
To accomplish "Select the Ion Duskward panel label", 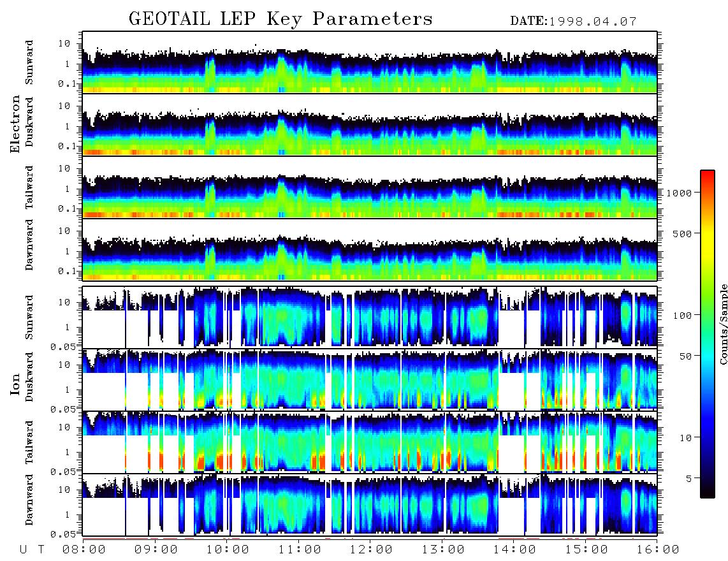I will pos(29,377).
